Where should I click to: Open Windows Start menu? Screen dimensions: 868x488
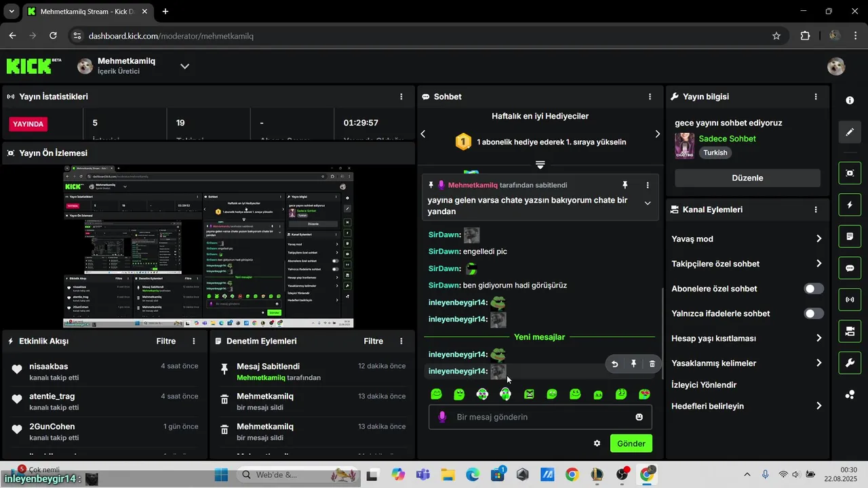[222, 474]
